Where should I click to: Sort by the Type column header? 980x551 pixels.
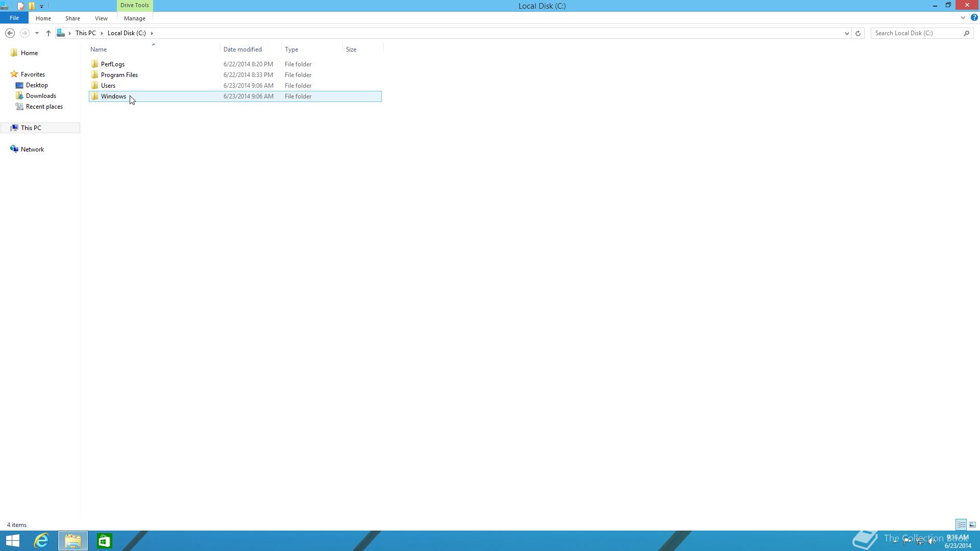click(312, 49)
